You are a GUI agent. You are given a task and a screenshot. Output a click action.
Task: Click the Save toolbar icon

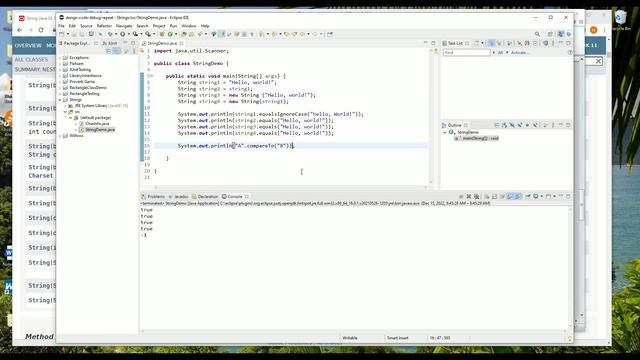(x=74, y=34)
